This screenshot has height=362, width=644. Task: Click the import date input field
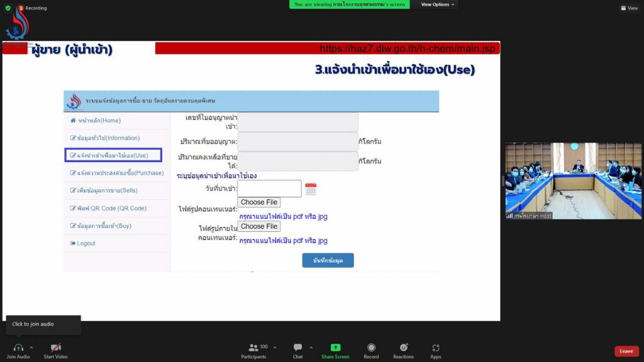click(269, 189)
